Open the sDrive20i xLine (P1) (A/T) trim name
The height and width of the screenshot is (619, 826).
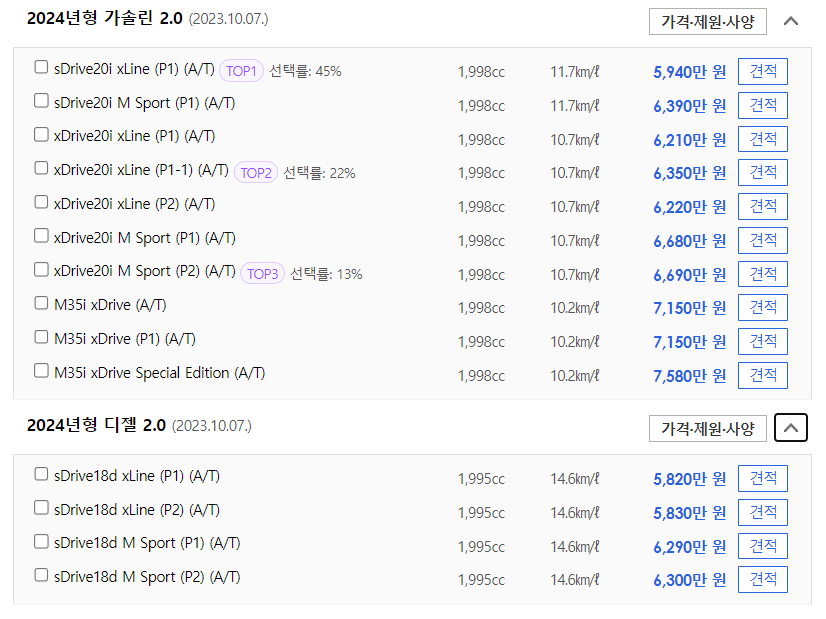coord(134,69)
